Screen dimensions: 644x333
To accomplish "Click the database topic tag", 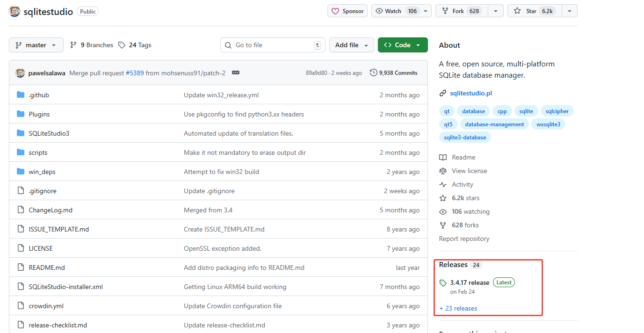I will pos(473,111).
